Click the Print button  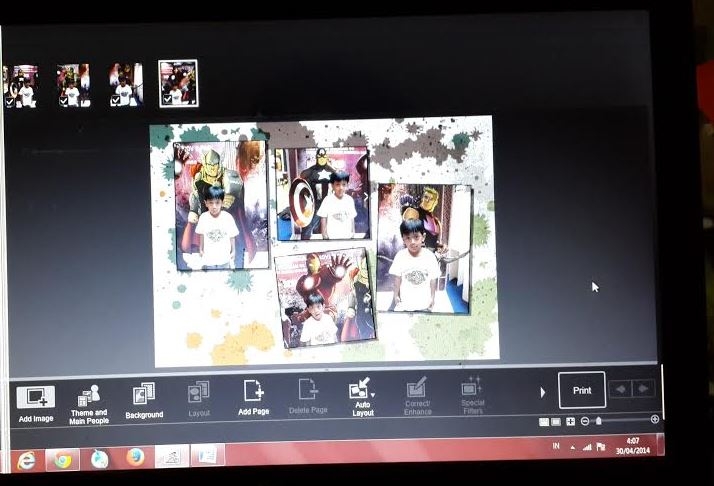tap(582, 390)
